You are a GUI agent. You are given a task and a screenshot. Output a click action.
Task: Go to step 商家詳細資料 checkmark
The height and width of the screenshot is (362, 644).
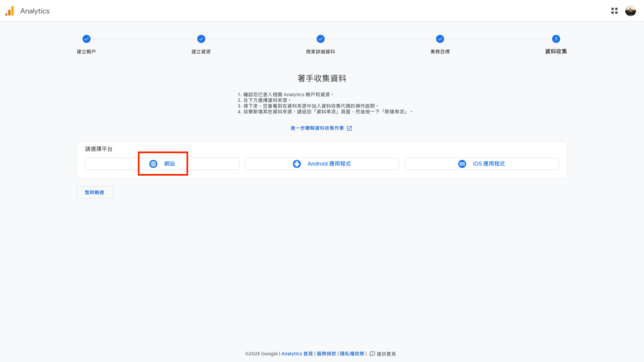[x=321, y=39]
